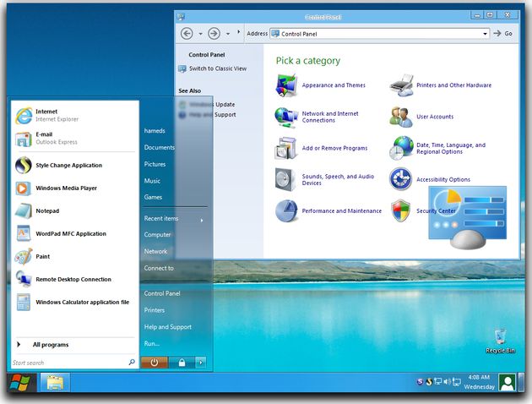
Task: Open Back button history dropdown arrow
Action: click(200, 34)
